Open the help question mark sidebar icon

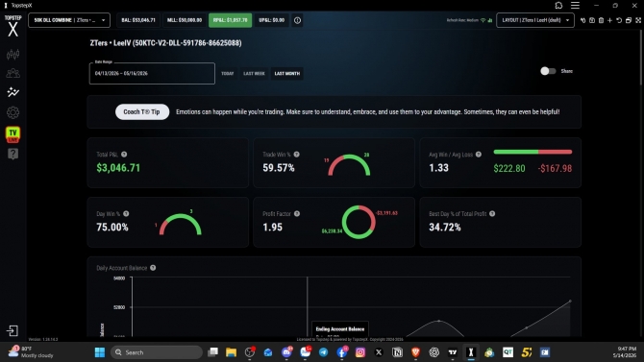12,154
